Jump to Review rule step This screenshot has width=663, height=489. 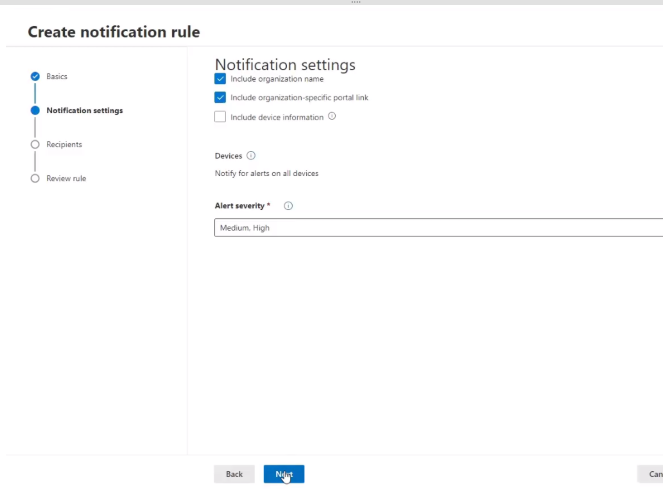coord(66,179)
